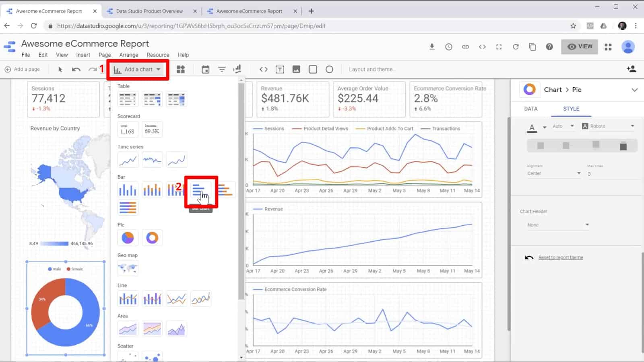The width and height of the screenshot is (644, 362).
Task: Open the Add a chart menu
Action: 137,69
